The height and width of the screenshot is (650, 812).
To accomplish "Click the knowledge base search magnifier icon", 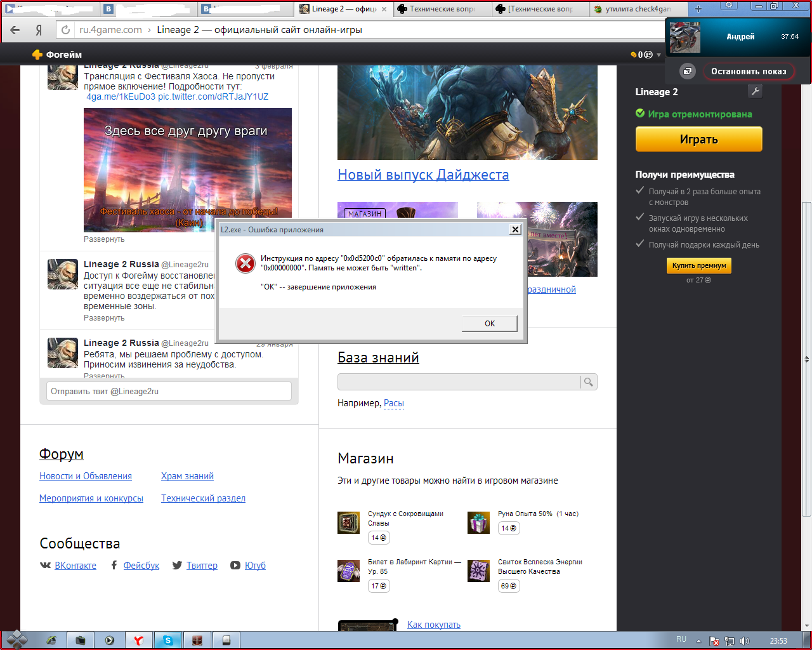I will (x=589, y=382).
